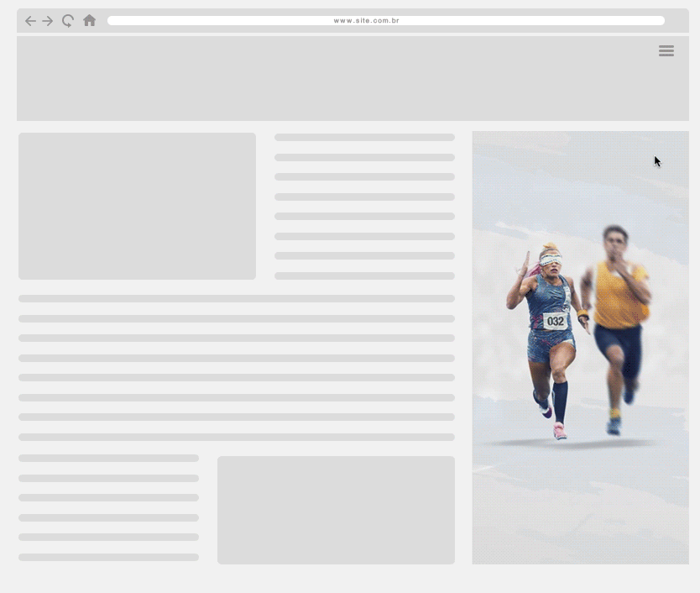
Task: Open the runners ad banner
Action: pos(580,347)
